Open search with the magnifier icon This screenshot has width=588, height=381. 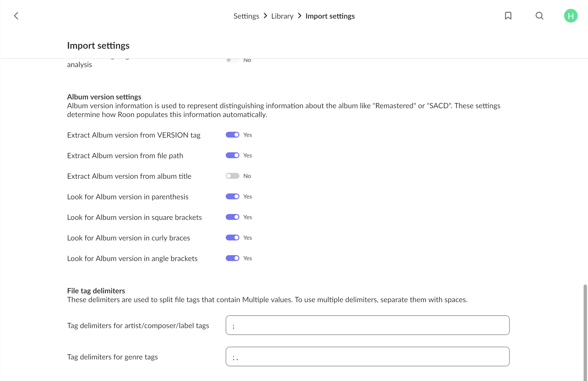point(540,16)
